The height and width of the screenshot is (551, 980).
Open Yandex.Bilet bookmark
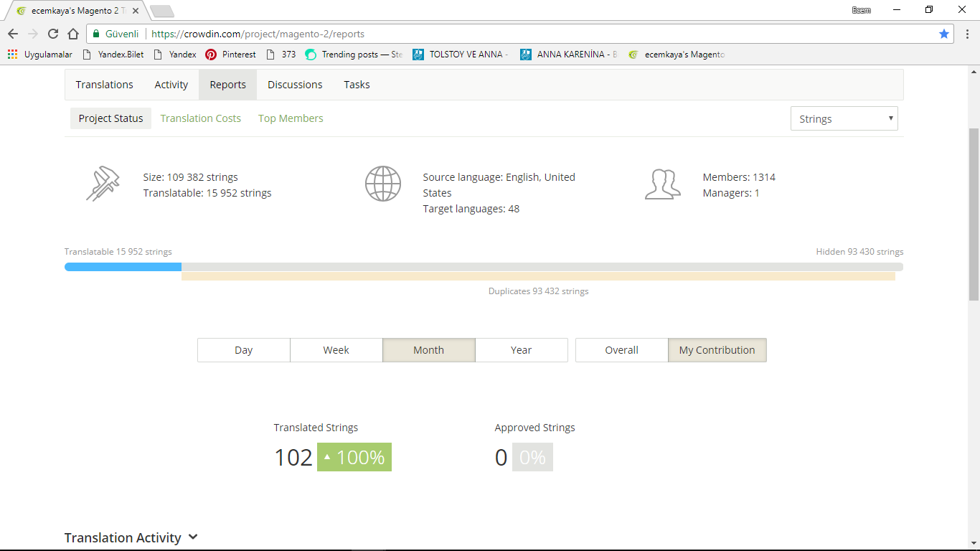pos(113,54)
